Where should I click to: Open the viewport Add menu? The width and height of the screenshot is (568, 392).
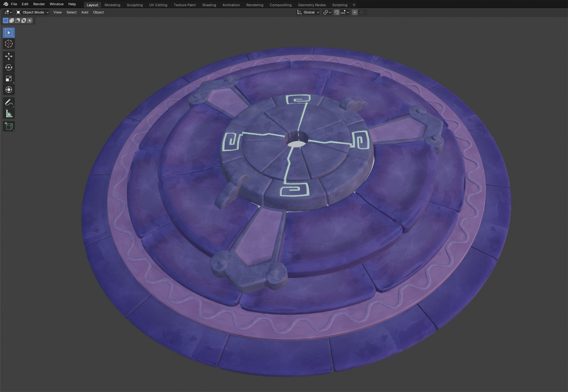click(x=85, y=12)
